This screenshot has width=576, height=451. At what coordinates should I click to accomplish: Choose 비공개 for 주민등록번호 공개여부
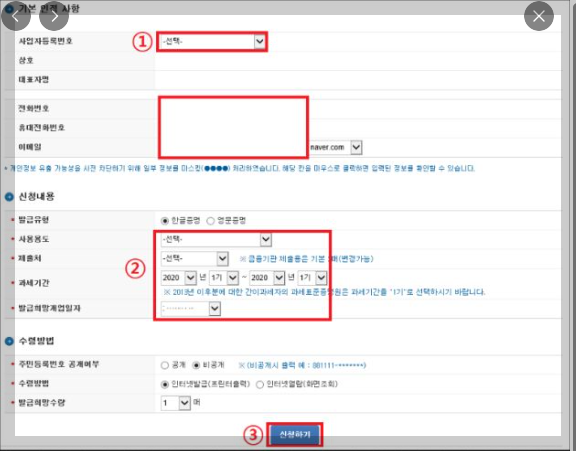tap(196, 365)
